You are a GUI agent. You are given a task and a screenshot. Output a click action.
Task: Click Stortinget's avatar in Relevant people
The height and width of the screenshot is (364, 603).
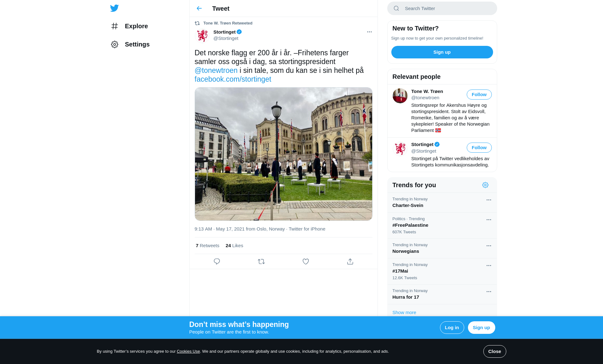click(400, 149)
